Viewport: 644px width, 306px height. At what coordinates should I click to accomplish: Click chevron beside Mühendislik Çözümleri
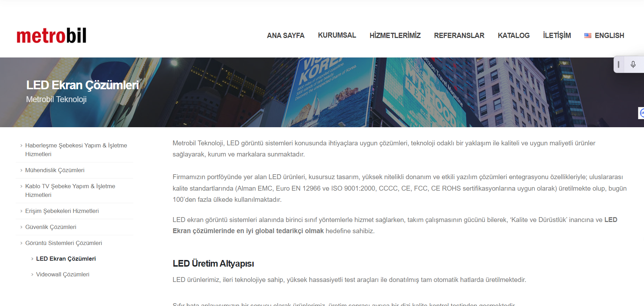coord(21,170)
